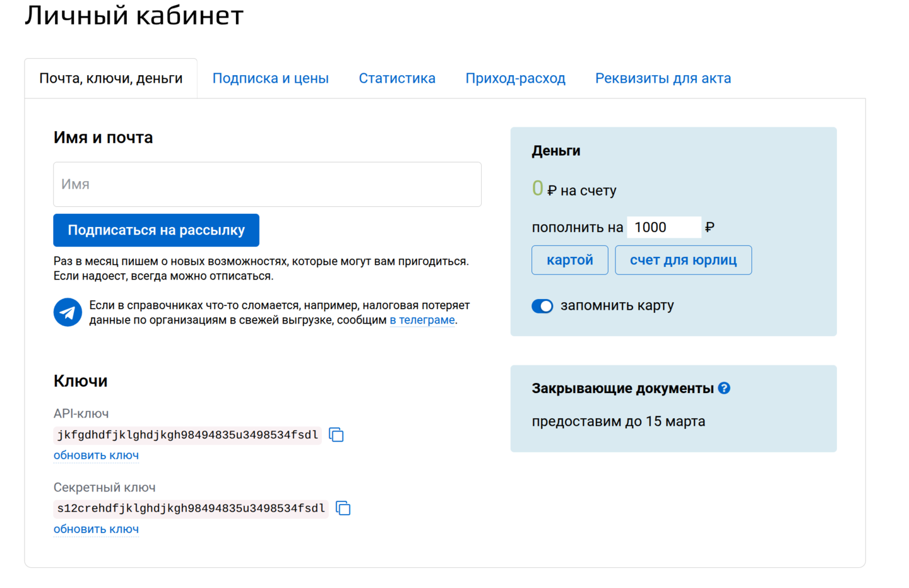Click счет для юрлиц button
Image resolution: width=909 pixels, height=588 pixels.
pyautogui.click(x=683, y=259)
